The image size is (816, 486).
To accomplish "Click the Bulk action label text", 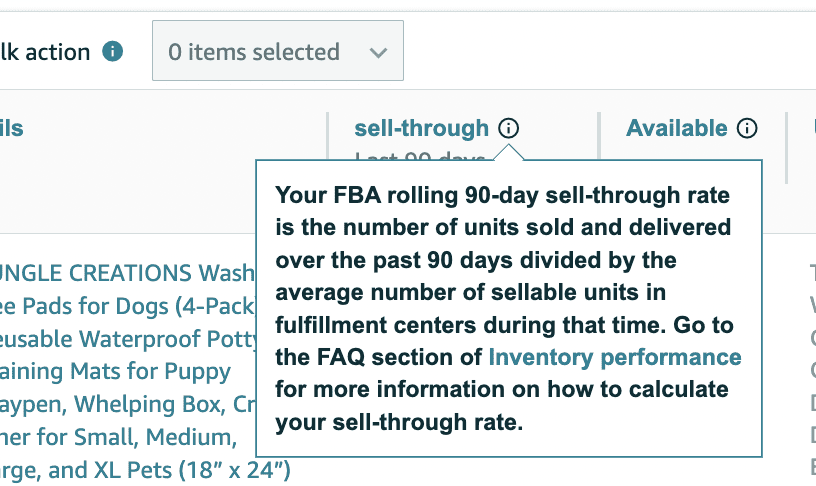I will coord(45,51).
